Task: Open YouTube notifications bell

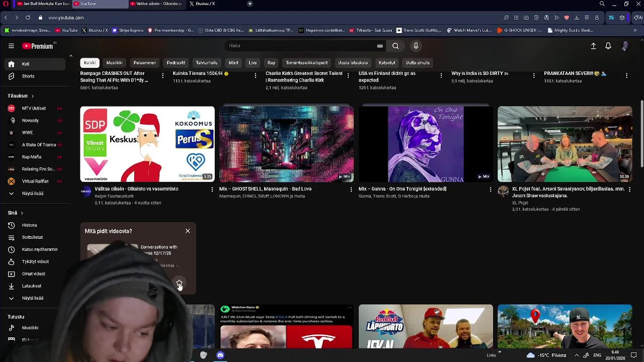Action: (608, 46)
